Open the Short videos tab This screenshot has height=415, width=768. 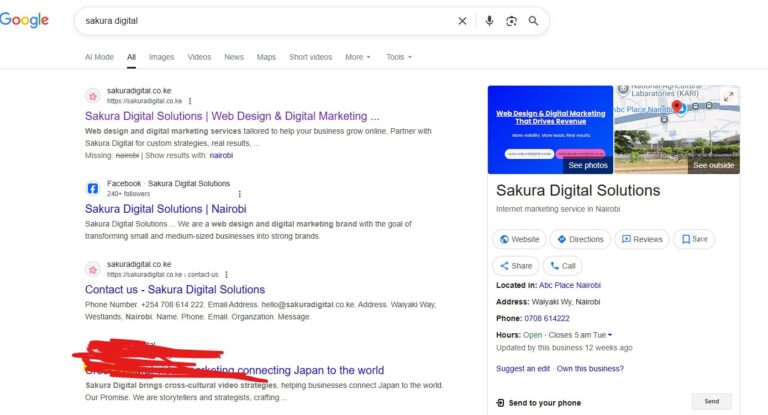311,57
